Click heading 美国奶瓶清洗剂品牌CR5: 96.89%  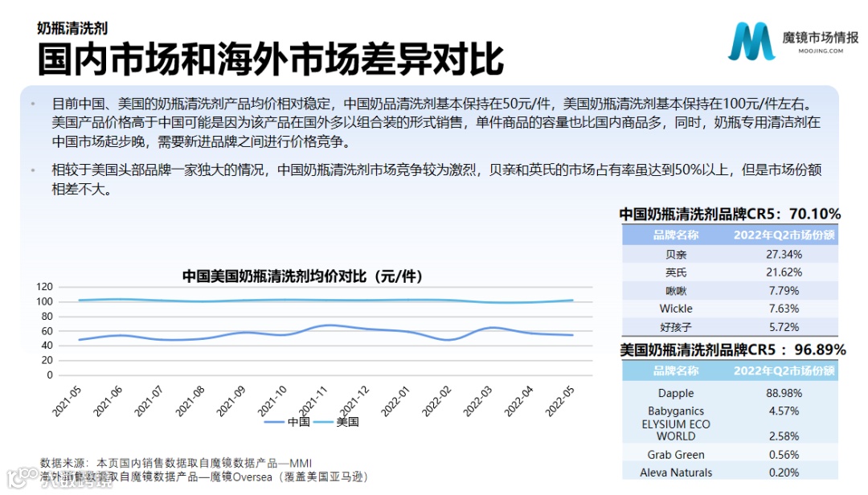732,350
